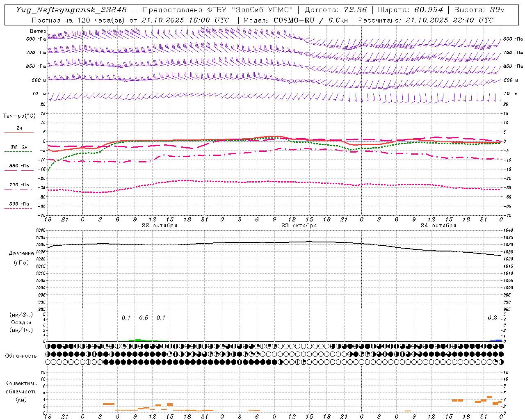Viewport: 525px width, 420px height.
Task: Click the "10 м" wind level label on left
Action: pos(39,94)
